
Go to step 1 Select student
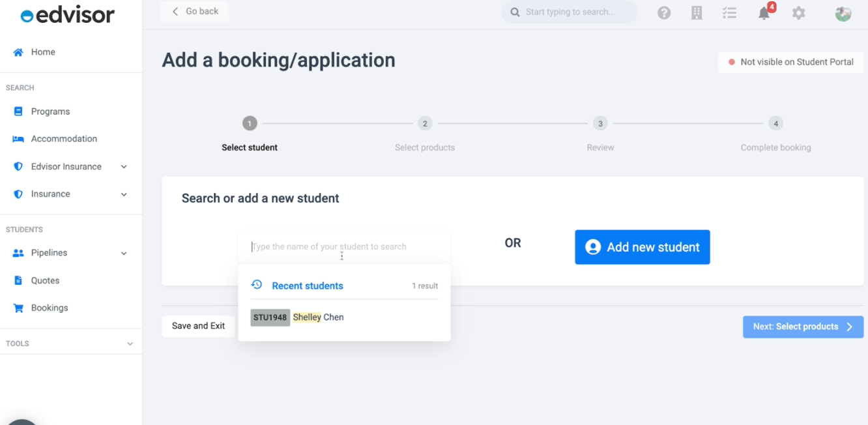point(250,134)
